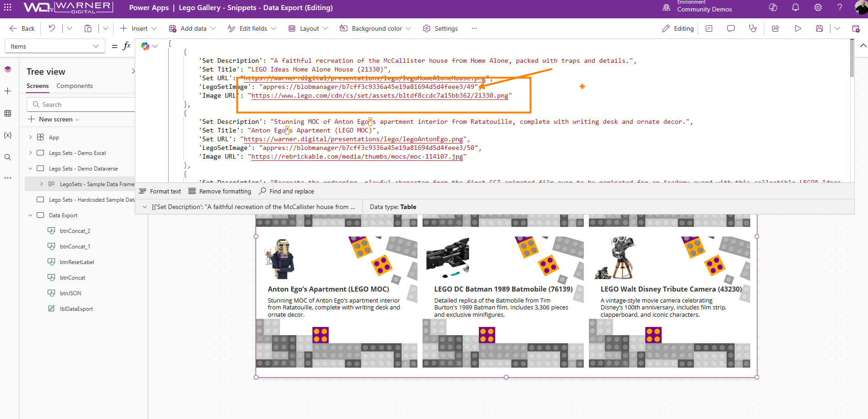Open the Settings toolbar item
The image size is (868, 419).
point(440,28)
